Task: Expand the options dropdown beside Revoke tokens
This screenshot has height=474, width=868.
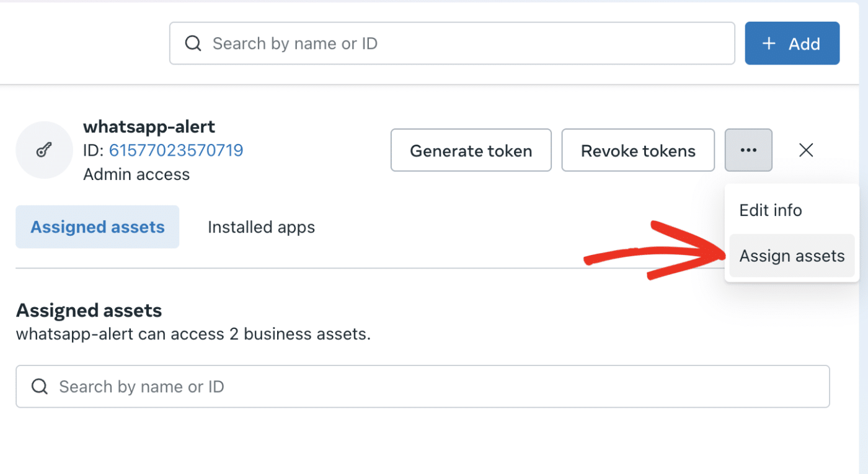Action: [748, 150]
